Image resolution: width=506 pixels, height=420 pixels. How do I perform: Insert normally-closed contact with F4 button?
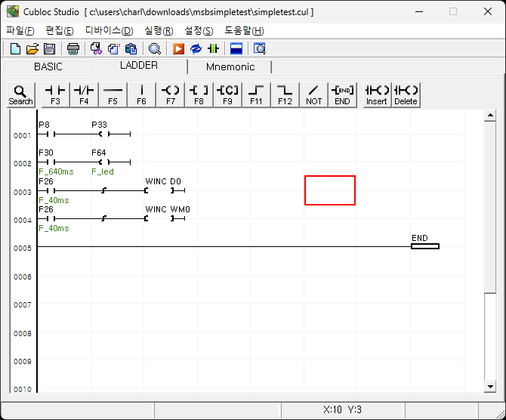[84, 94]
